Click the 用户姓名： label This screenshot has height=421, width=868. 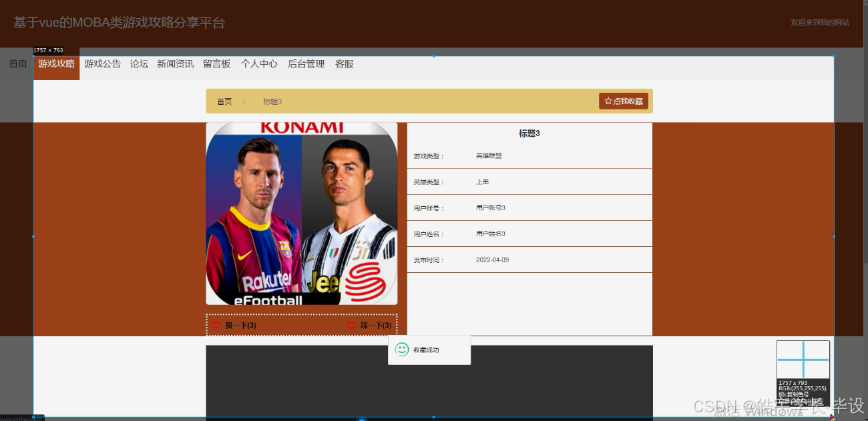429,234
